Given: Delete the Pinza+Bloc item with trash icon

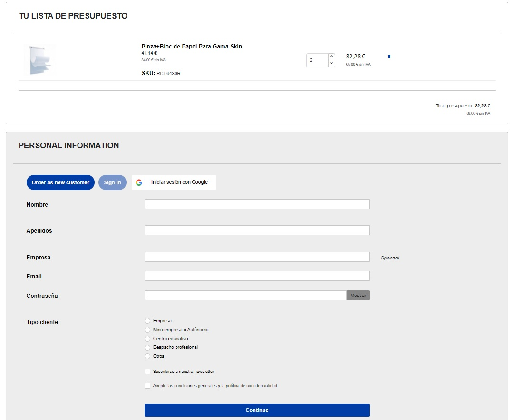Looking at the screenshot, I should tap(389, 57).
